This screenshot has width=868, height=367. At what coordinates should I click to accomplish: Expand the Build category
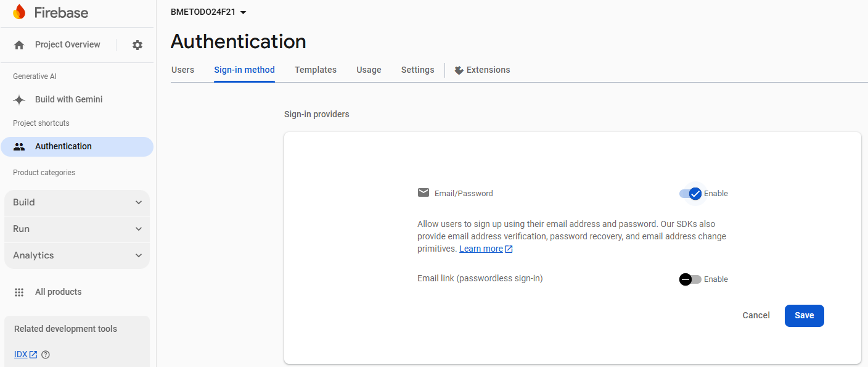point(77,203)
